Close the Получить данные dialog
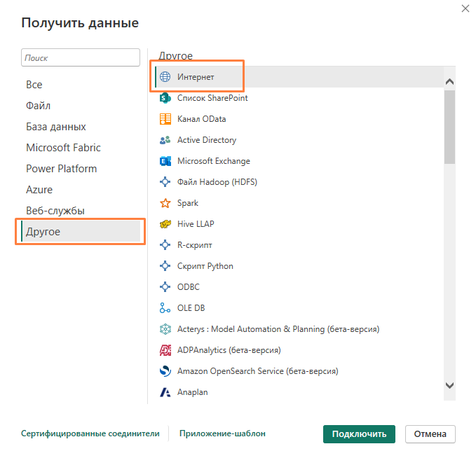The image size is (476, 458). (465, 8)
